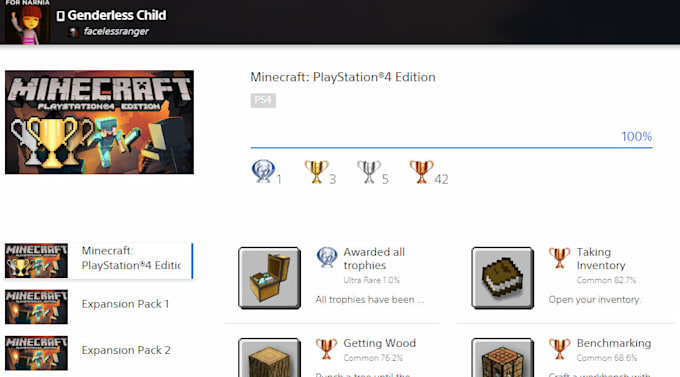
Task: Click the bronze trophy count 42
Action: point(441,179)
